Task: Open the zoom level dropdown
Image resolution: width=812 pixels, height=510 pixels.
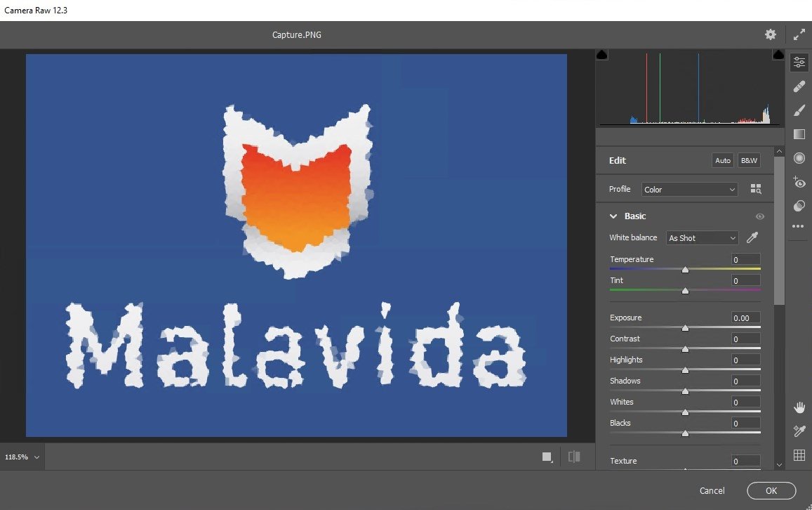Action: coord(36,457)
